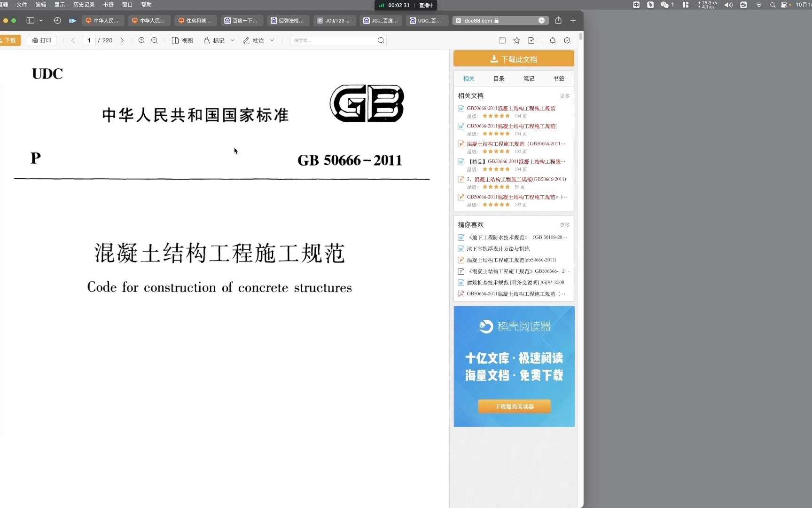Screen dimensions: 812x508
Task: Switch to the 目录 tab
Action: coord(499,79)
